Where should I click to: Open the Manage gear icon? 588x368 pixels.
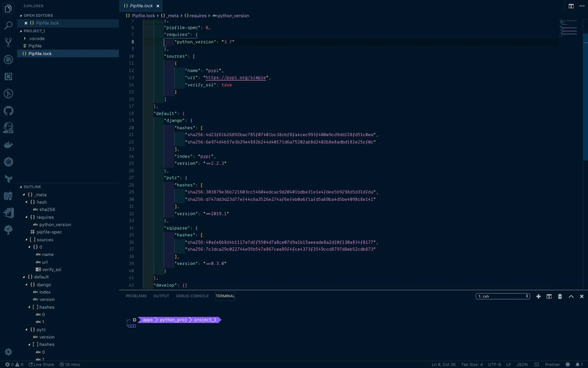point(9,352)
